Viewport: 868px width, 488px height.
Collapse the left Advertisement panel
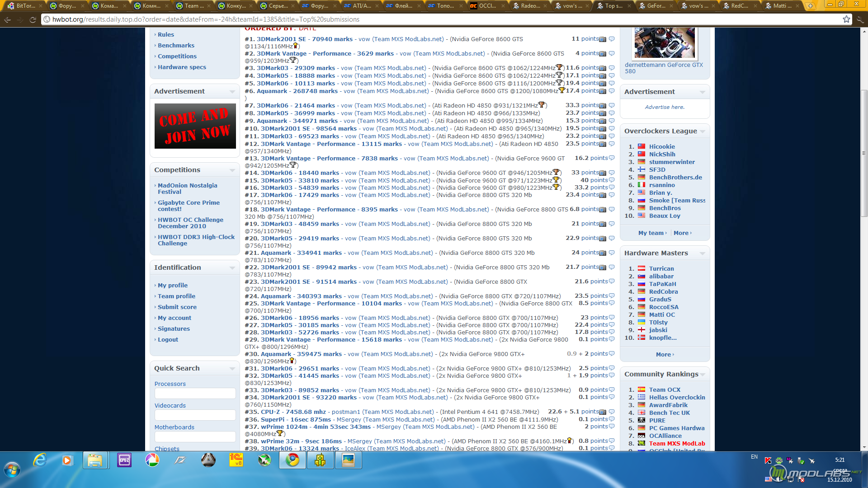tap(232, 92)
